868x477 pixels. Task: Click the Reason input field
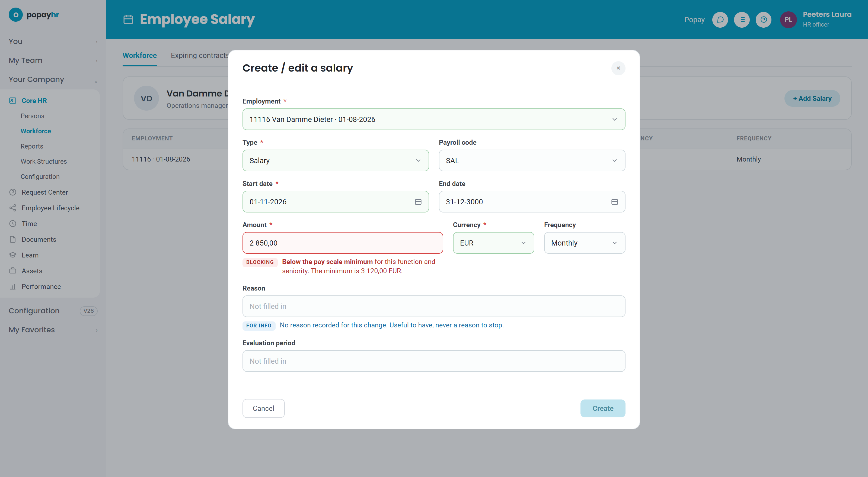click(x=434, y=306)
